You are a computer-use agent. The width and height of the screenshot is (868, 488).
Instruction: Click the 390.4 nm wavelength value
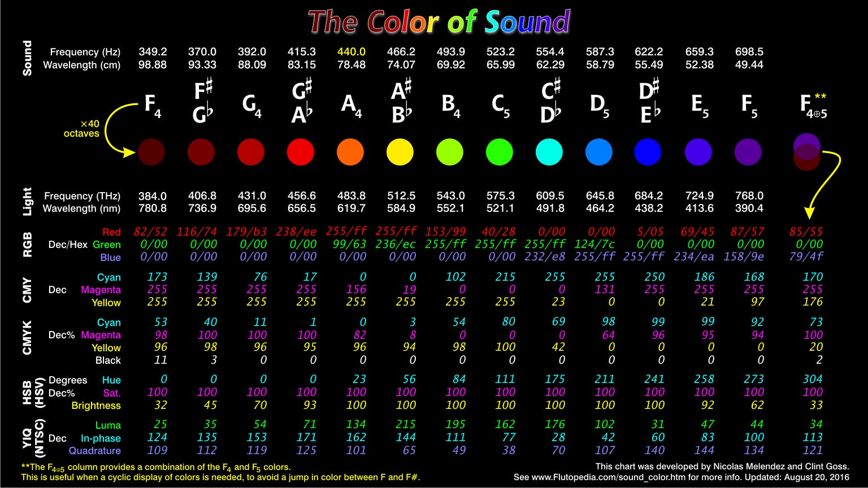(x=749, y=208)
